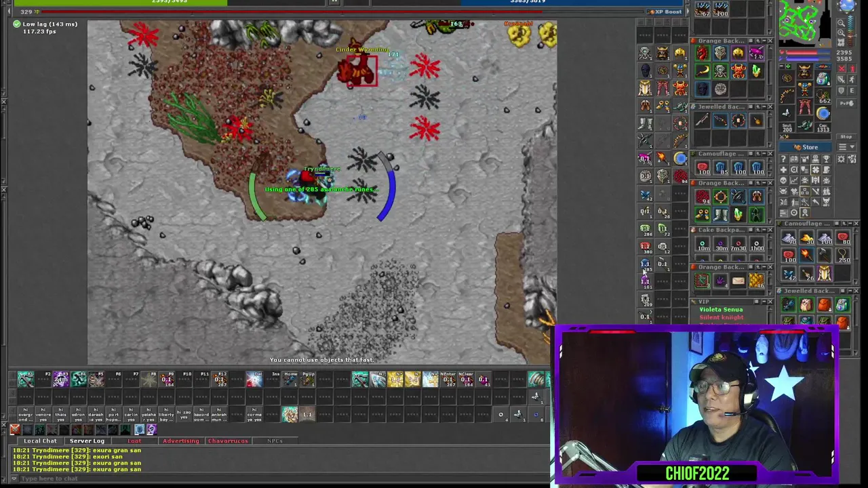The height and width of the screenshot is (488, 868).
Task: Toggle defensive fight mode shield
Action: pyautogui.click(x=842, y=91)
